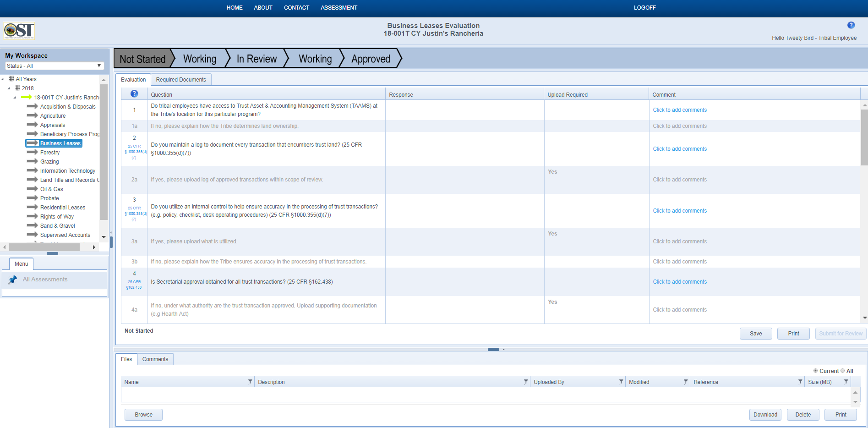Collapse the 18-001T CY Justin's Rancheria node
Image resolution: width=868 pixels, height=428 pixels.
pyautogui.click(x=15, y=98)
